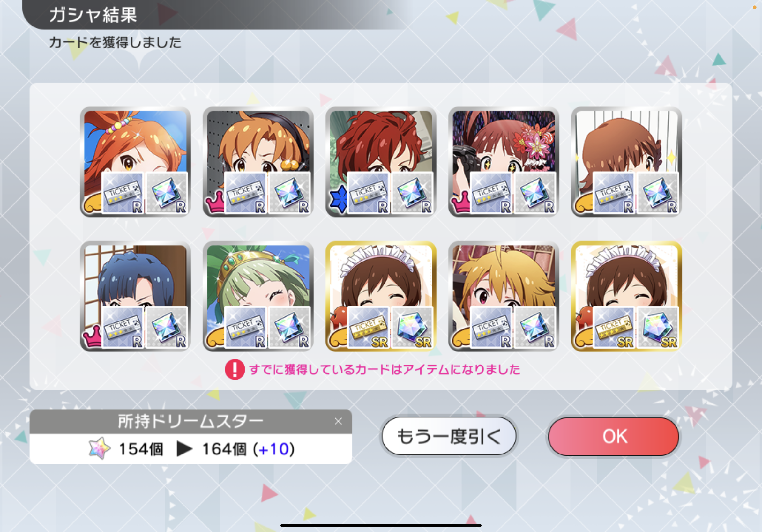Tap the pink crown badge on blue-haired card
Image resolution: width=762 pixels, height=532 pixels.
point(93,336)
